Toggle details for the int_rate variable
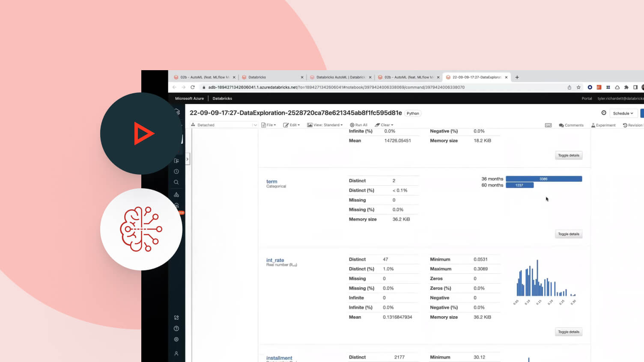The width and height of the screenshot is (644, 362). [569, 332]
